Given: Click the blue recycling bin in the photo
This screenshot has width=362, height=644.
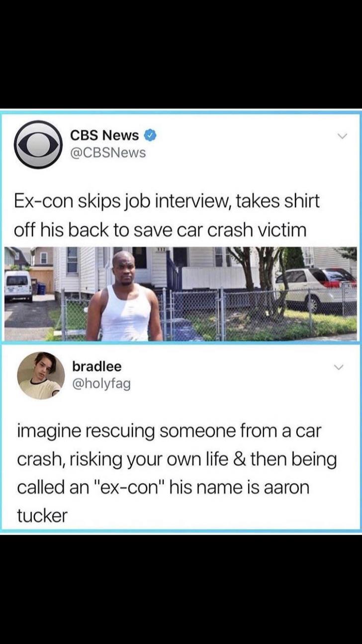Looking at the screenshot, I should [41, 288].
